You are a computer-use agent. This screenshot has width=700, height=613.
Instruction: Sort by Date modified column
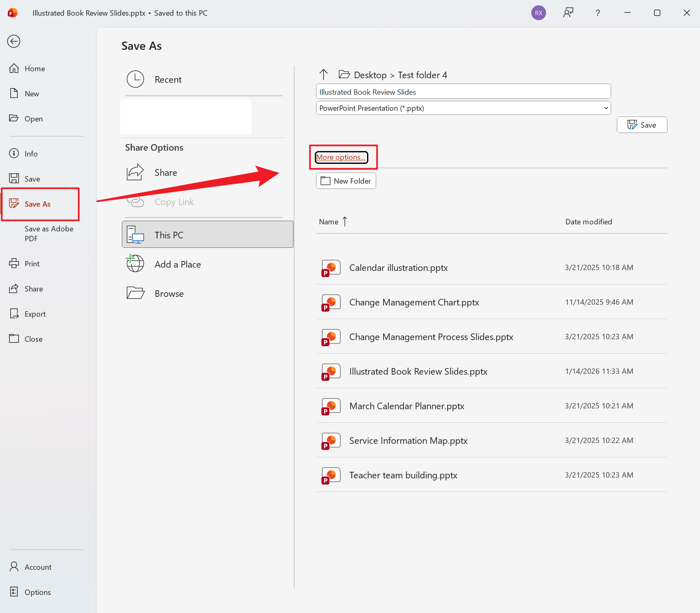pyautogui.click(x=588, y=222)
